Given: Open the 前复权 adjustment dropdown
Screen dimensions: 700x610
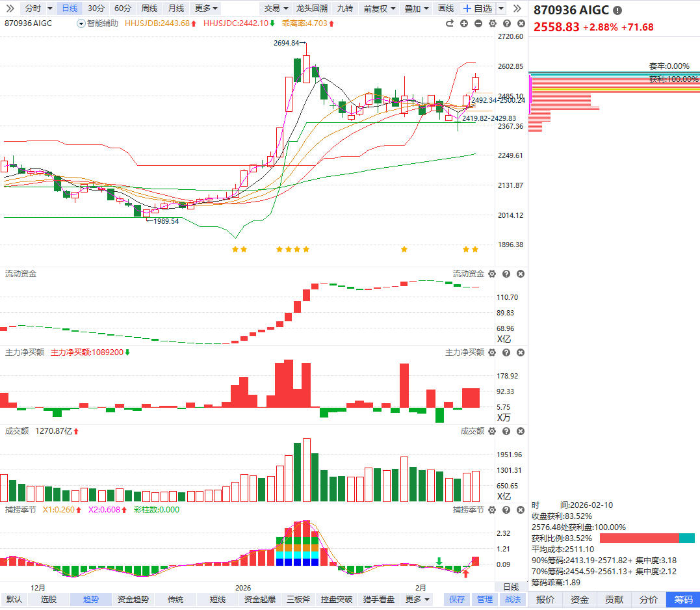Looking at the screenshot, I should (378, 8).
